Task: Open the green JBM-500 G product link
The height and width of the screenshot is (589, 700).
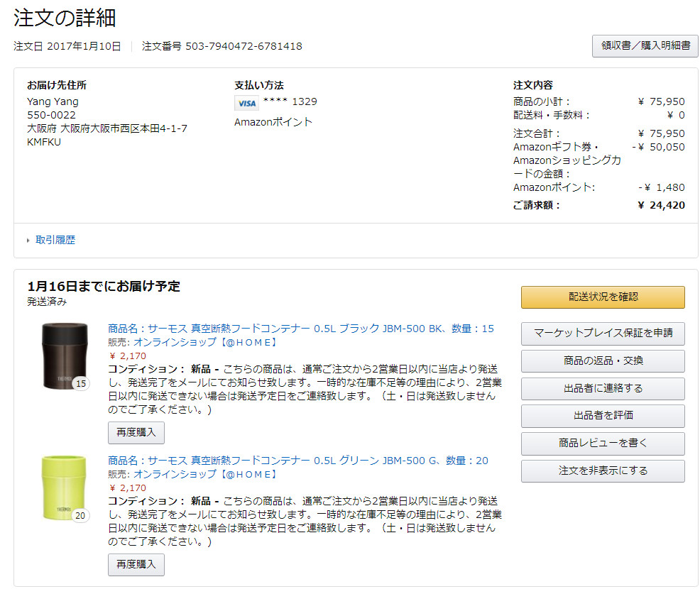Action: 297,461
